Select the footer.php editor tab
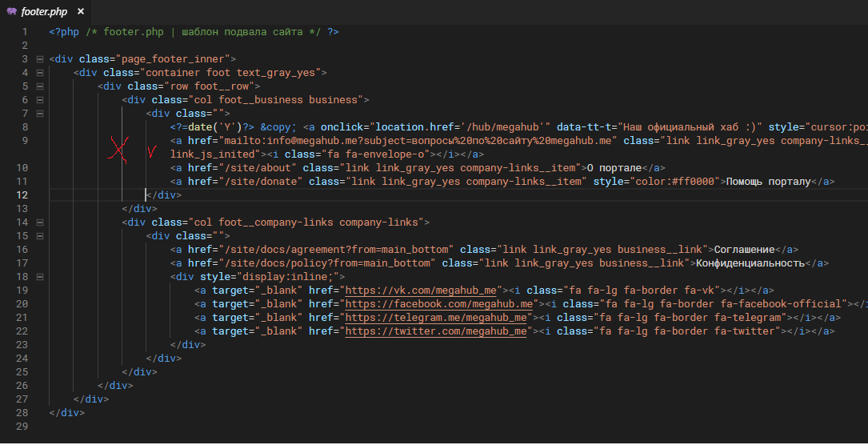Screen dimensions: 868x445 [x=46, y=12]
